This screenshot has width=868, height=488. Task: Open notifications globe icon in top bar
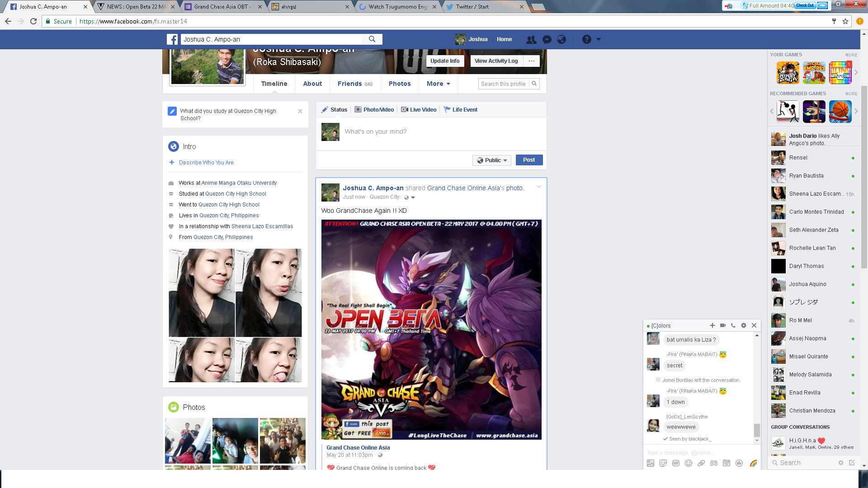[x=561, y=39]
